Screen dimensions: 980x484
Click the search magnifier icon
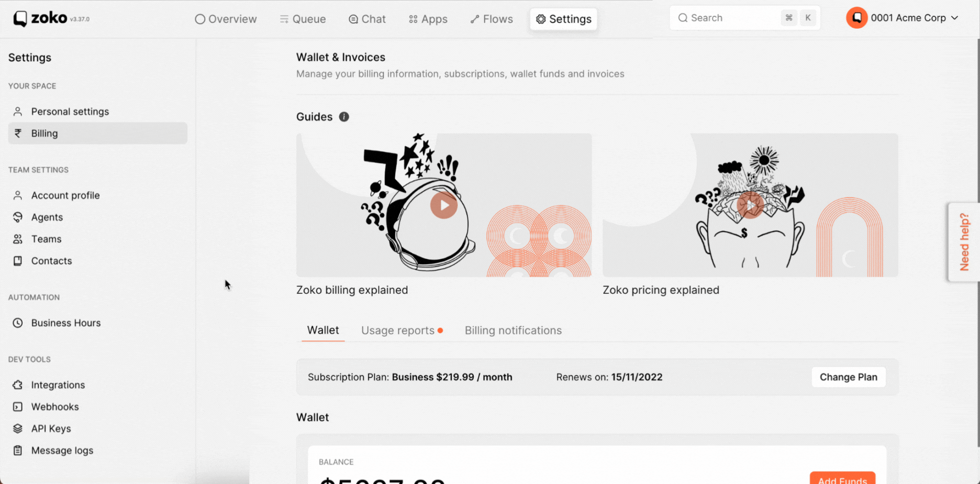pyautogui.click(x=683, y=18)
